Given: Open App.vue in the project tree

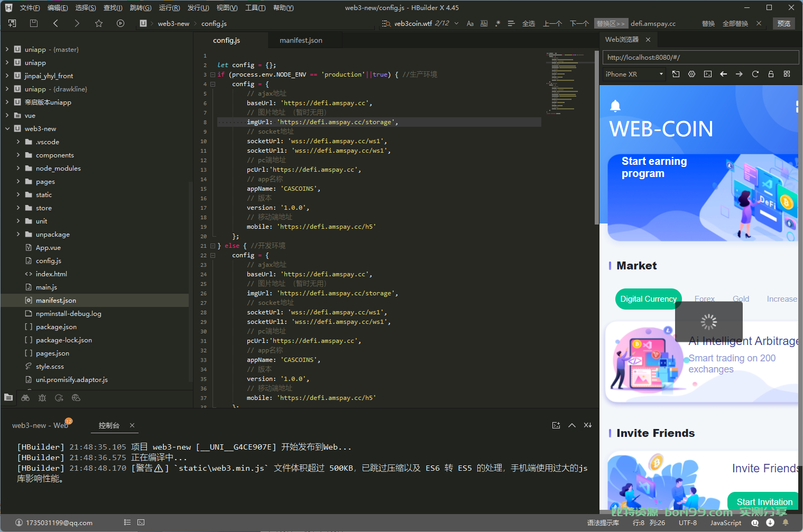Looking at the screenshot, I should tap(48, 247).
